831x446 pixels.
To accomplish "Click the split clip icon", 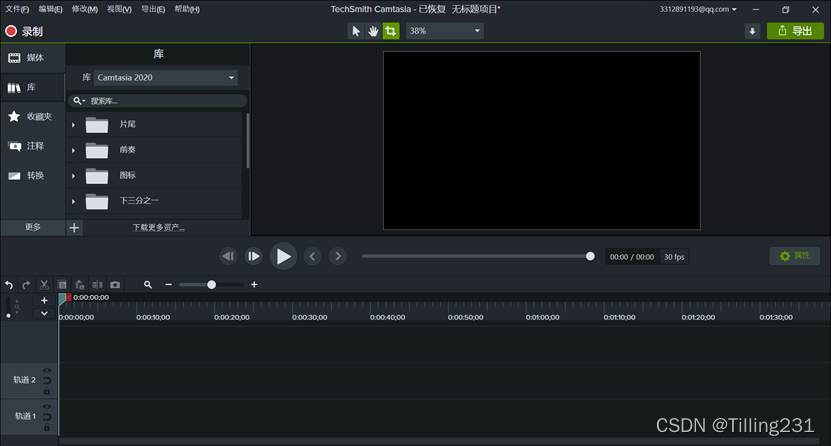I will [97, 285].
